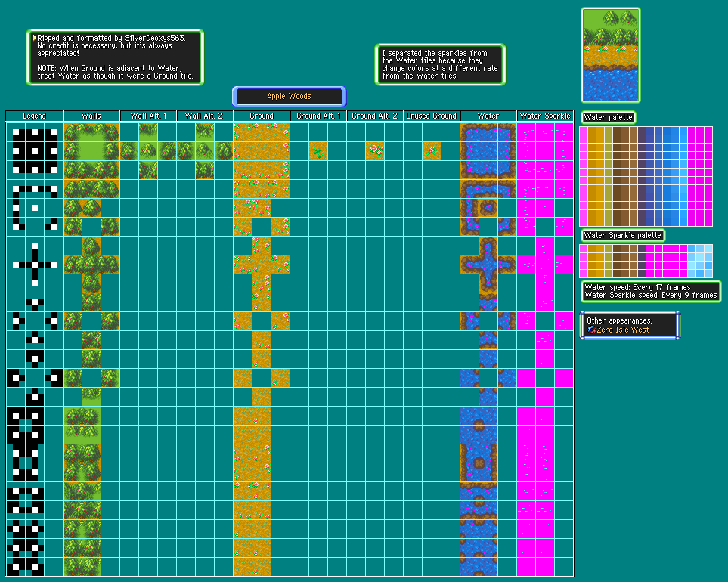Click the ring-shaped water tile with island
The image size is (728, 582).
488,208
